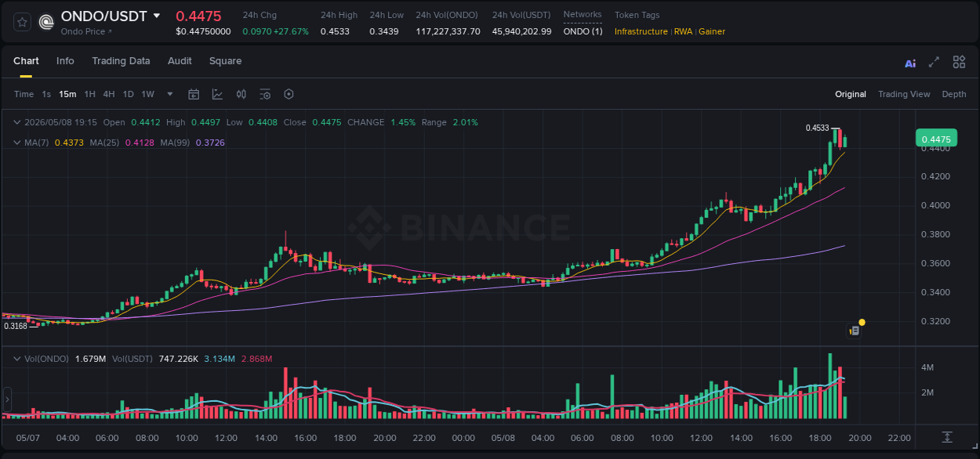Click the Vol(USDT) value 747.226K

179,359
